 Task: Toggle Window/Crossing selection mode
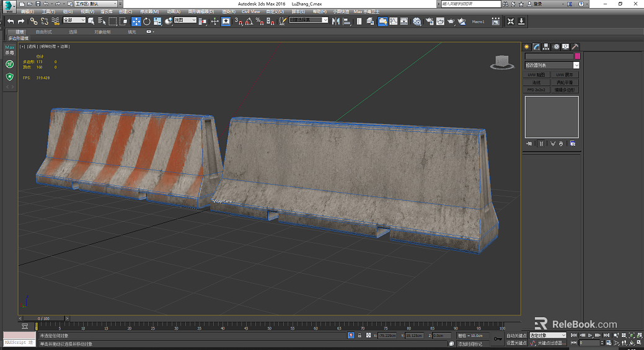(x=123, y=21)
